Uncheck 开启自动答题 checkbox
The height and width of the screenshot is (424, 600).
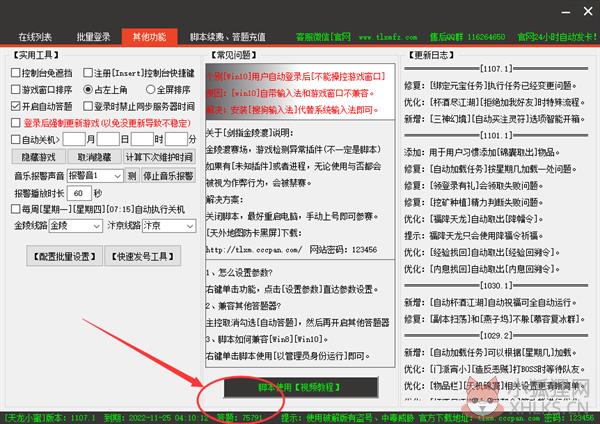(x=16, y=106)
